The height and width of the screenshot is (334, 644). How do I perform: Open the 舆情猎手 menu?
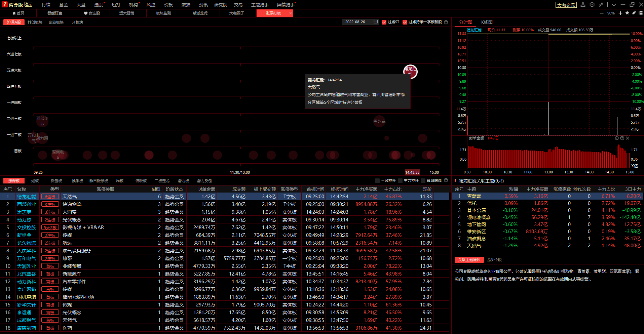[x=286, y=5]
